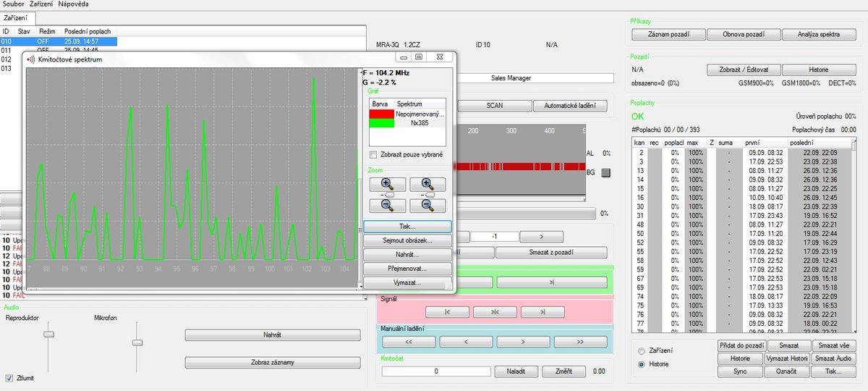Click the Automatické ladění button

570,106
